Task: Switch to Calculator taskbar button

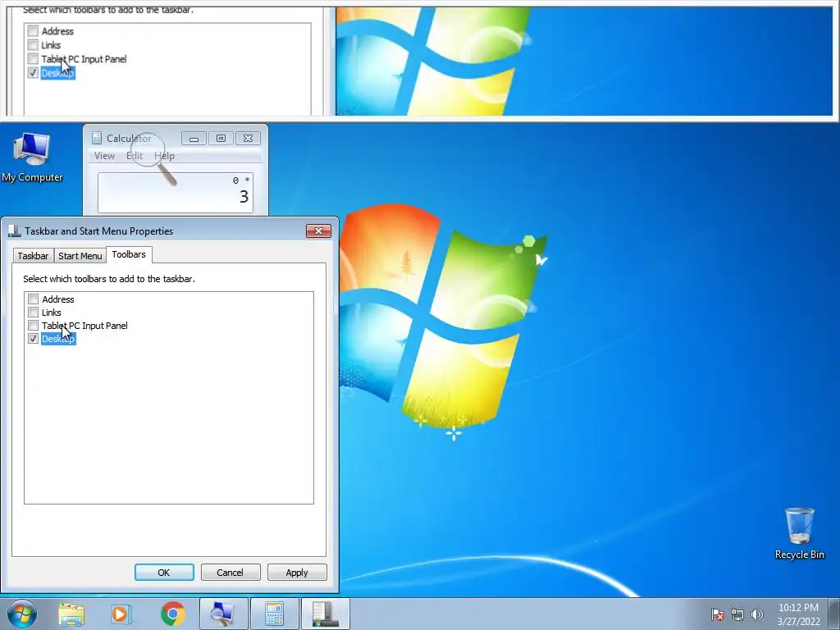Action: [x=274, y=614]
